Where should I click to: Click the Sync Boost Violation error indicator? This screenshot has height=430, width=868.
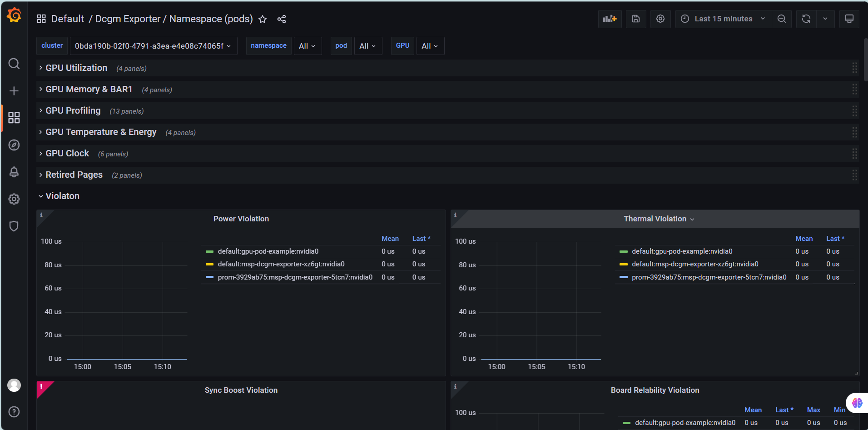[42, 387]
